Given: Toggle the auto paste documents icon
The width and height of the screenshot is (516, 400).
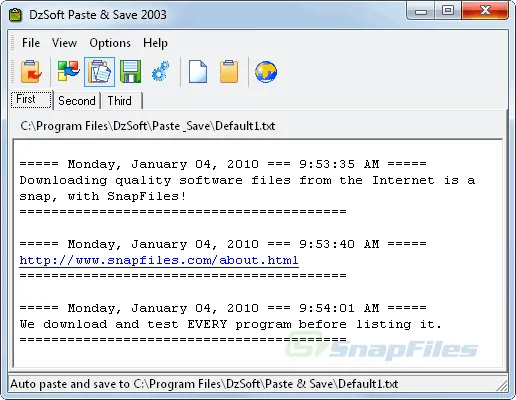Looking at the screenshot, I should 99,72.
